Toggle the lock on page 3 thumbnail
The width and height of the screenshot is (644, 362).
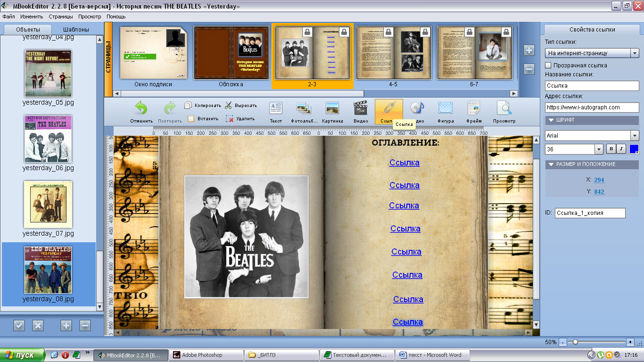pyautogui.click(x=344, y=32)
